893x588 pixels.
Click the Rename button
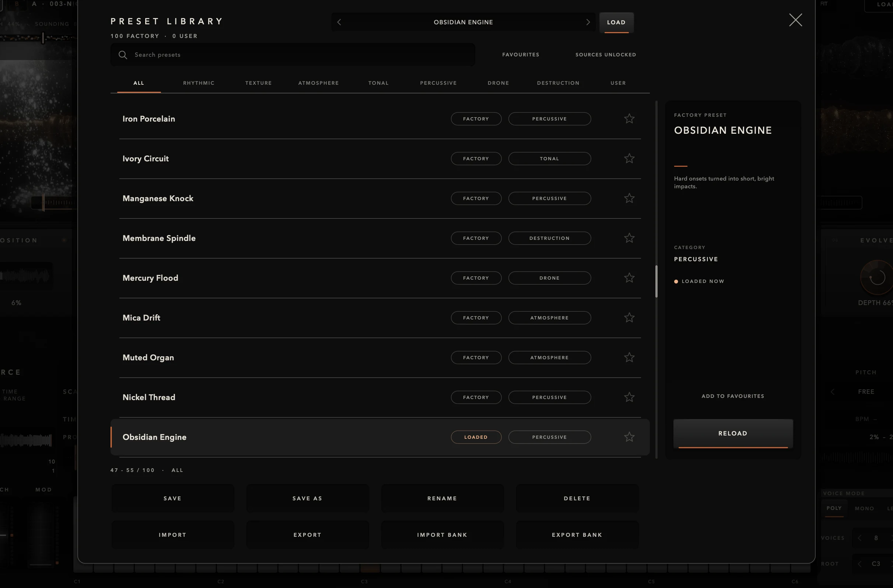coord(442,498)
